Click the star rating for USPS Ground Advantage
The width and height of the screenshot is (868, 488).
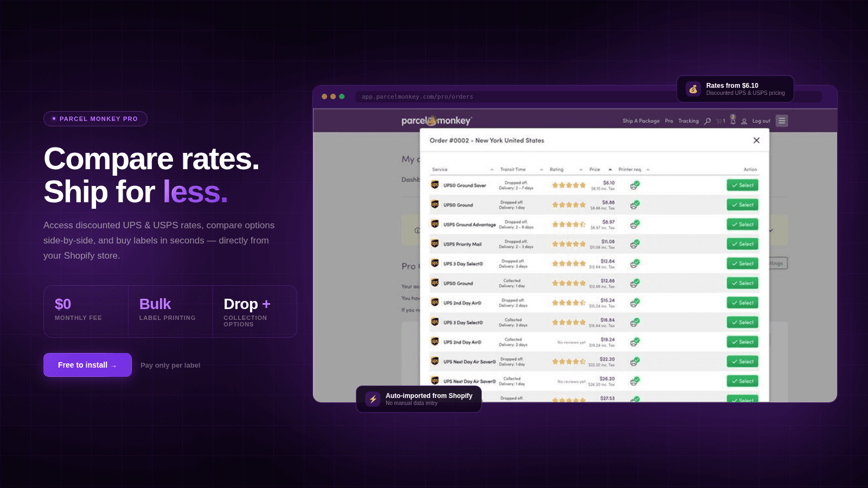click(569, 224)
